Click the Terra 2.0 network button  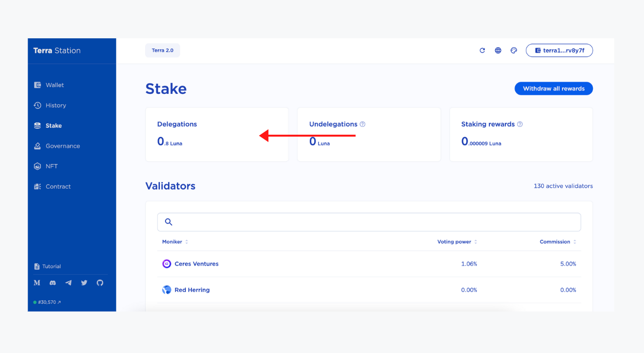163,50
